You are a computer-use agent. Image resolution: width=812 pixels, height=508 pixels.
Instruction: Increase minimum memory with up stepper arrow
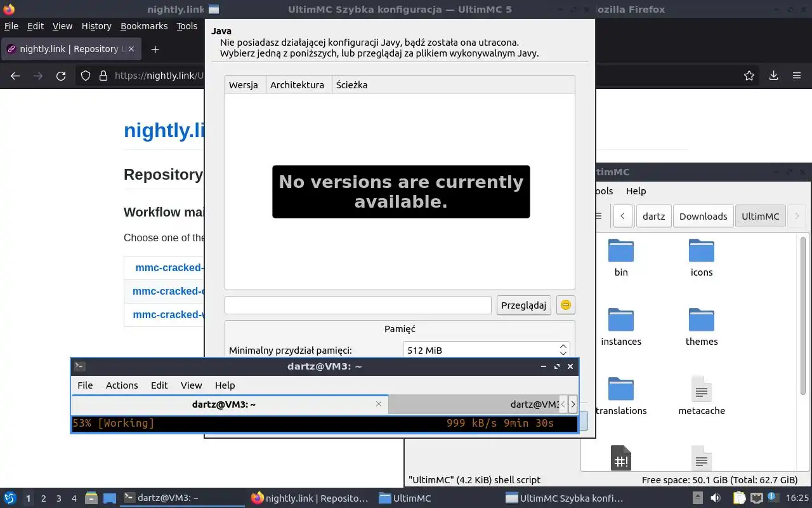coord(563,347)
